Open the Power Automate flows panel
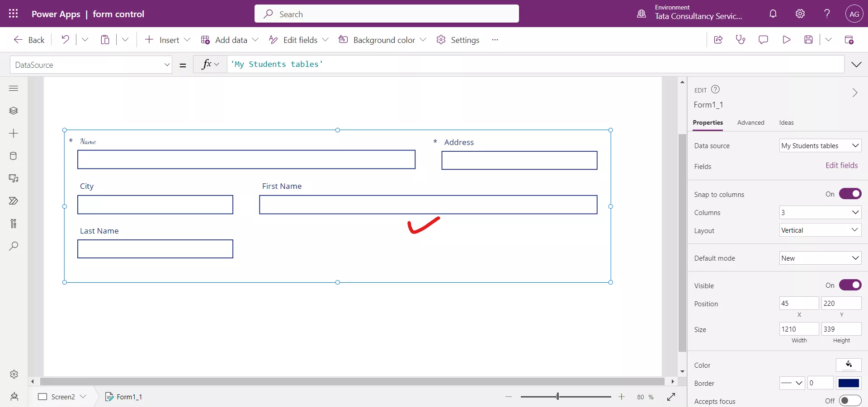Viewport: 868px width, 407px height. coord(14,201)
